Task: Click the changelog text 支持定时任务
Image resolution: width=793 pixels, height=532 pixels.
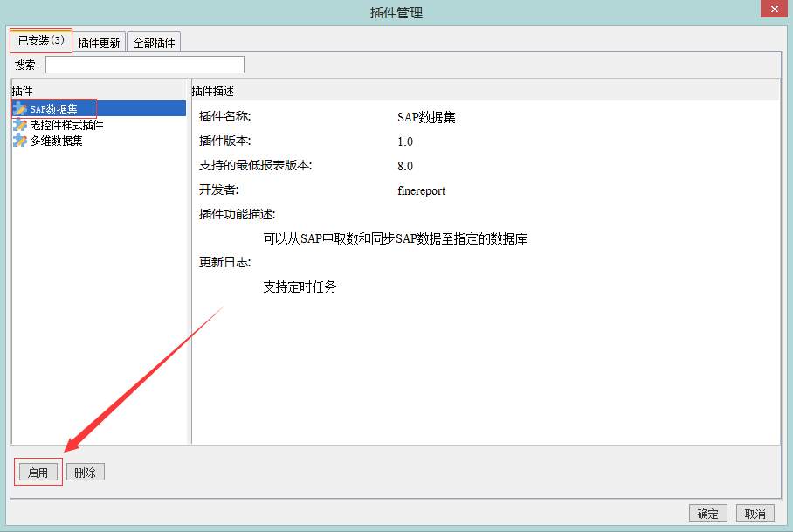Action: click(x=300, y=287)
